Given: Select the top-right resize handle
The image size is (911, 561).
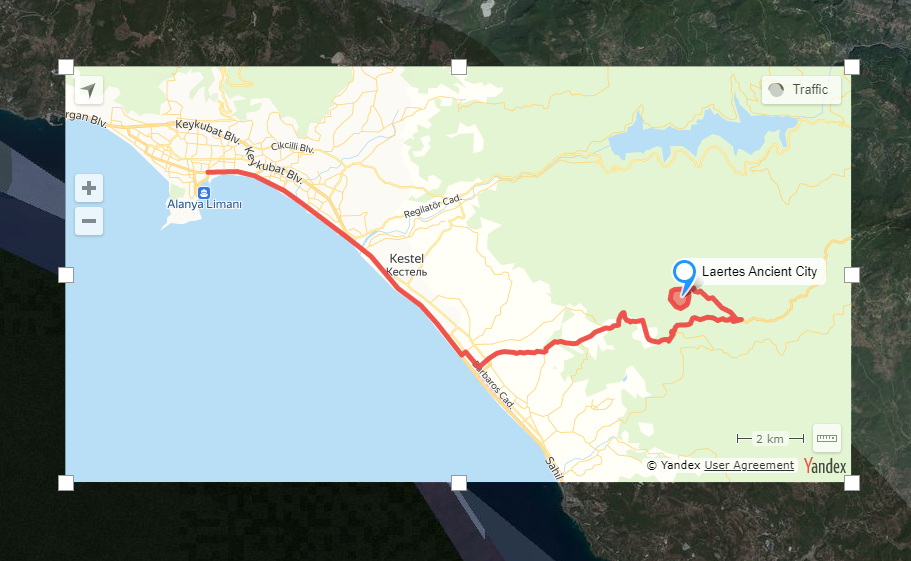Looking at the screenshot, I should click(852, 67).
